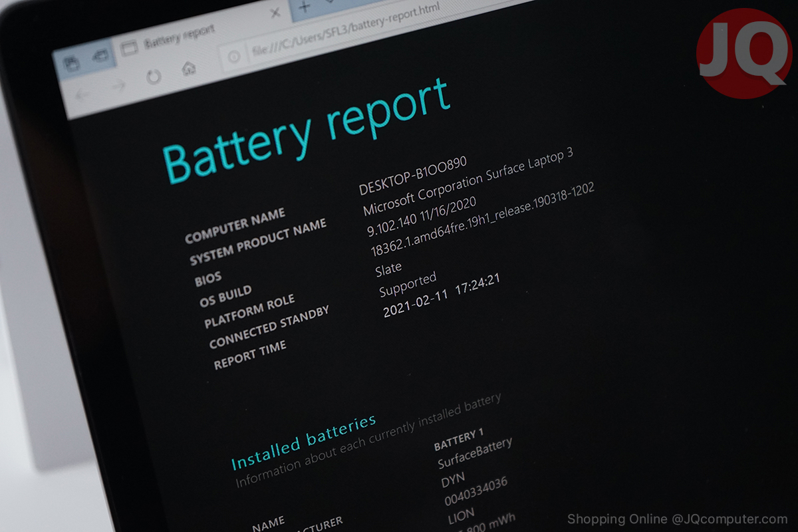Select the Slate platform role value
This screenshot has width=798, height=532.
(x=388, y=268)
